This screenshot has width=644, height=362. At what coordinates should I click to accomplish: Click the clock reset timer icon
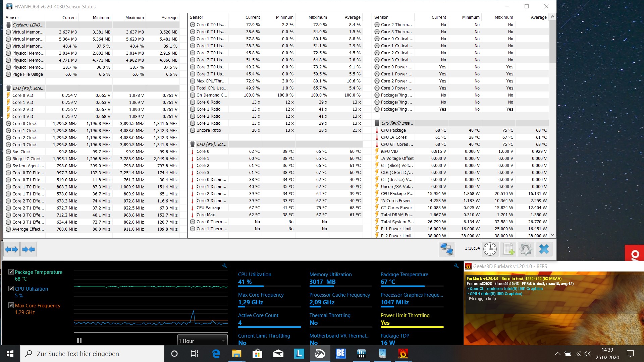tap(490, 249)
